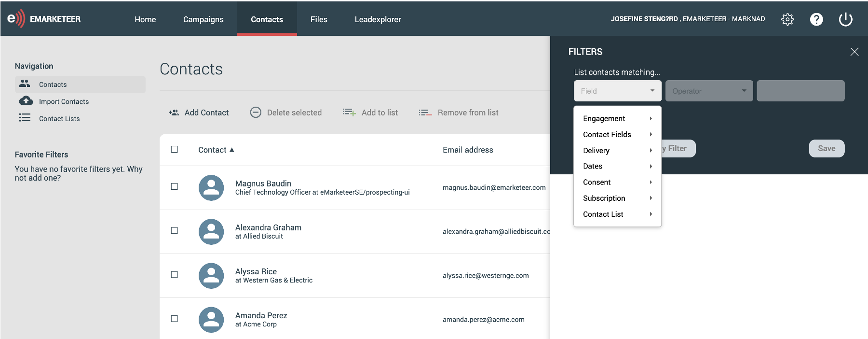The height and width of the screenshot is (339, 868).
Task: Click the Add to list icon
Action: point(349,113)
